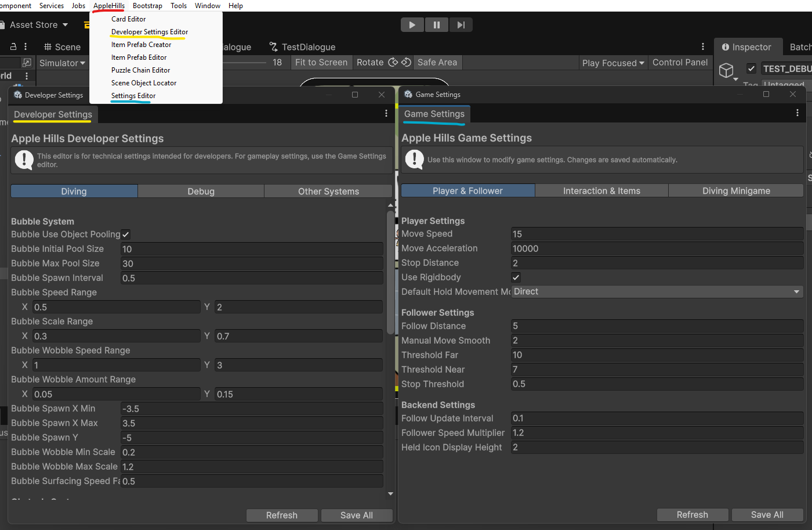
Task: Click the Move Speed value field
Action: coord(657,233)
